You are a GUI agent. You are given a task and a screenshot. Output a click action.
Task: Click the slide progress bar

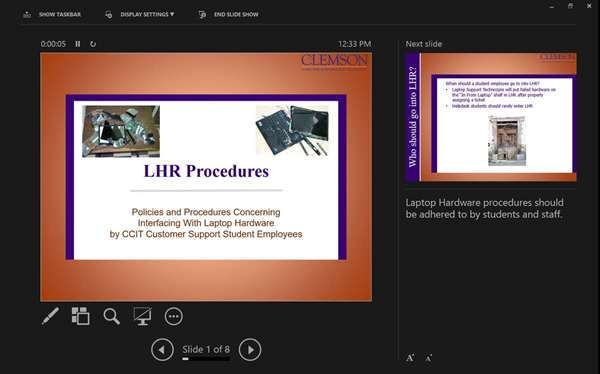tap(206, 359)
